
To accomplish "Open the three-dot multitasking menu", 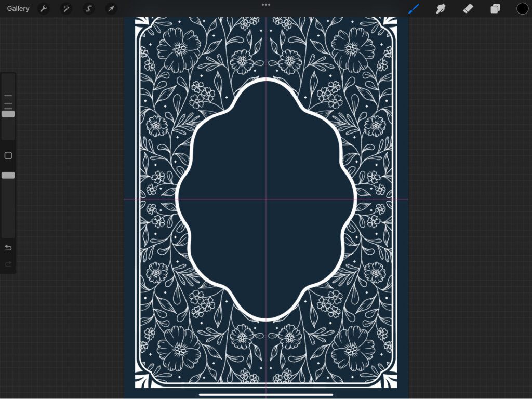I will pos(266,5).
